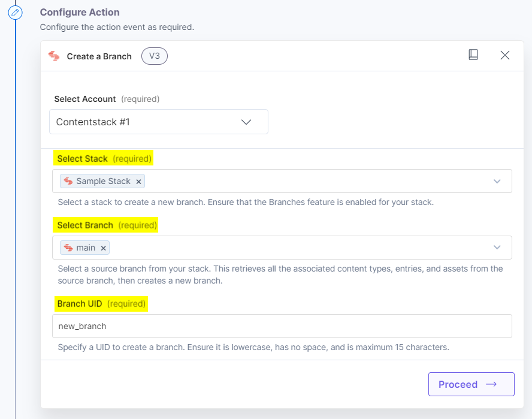Click the Select Branch label
This screenshot has height=419, width=532.
tap(85, 225)
